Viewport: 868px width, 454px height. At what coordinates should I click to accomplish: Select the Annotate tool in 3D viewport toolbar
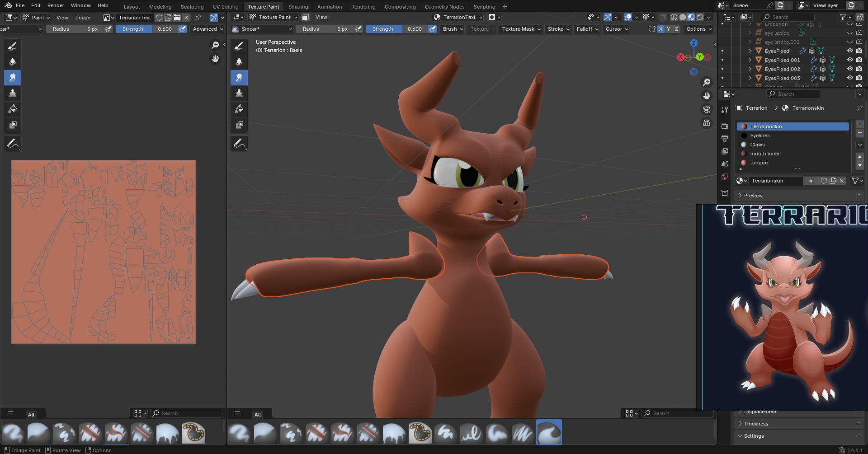point(239,144)
